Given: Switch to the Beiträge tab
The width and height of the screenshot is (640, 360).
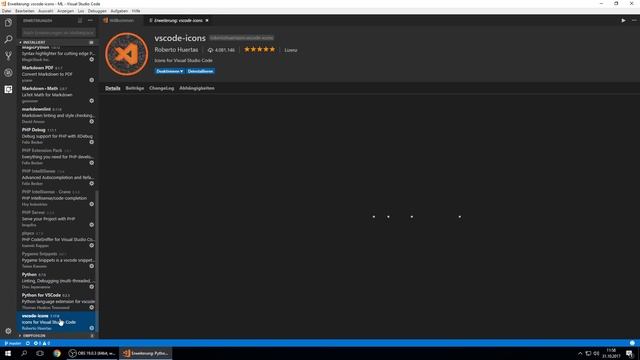Looking at the screenshot, I should pyautogui.click(x=135, y=88).
